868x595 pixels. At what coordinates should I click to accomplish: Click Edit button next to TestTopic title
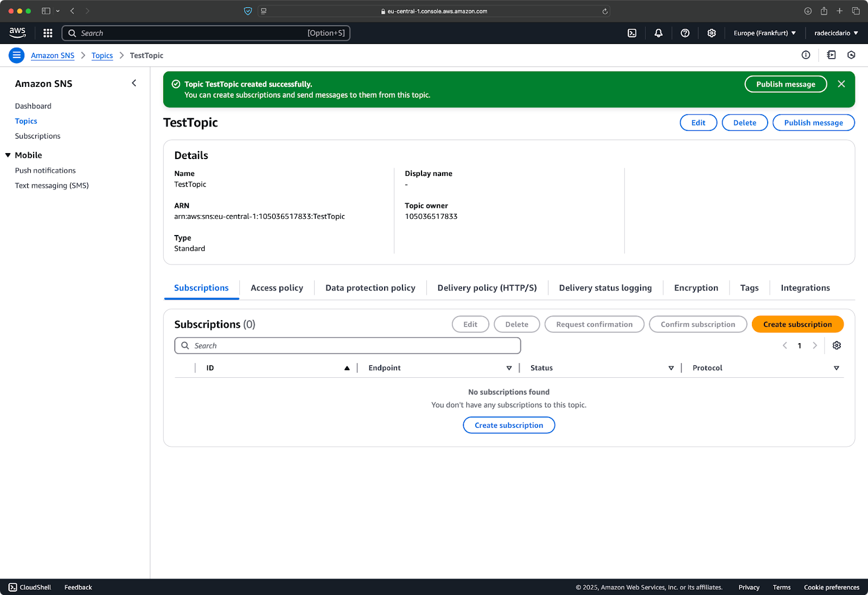click(698, 123)
